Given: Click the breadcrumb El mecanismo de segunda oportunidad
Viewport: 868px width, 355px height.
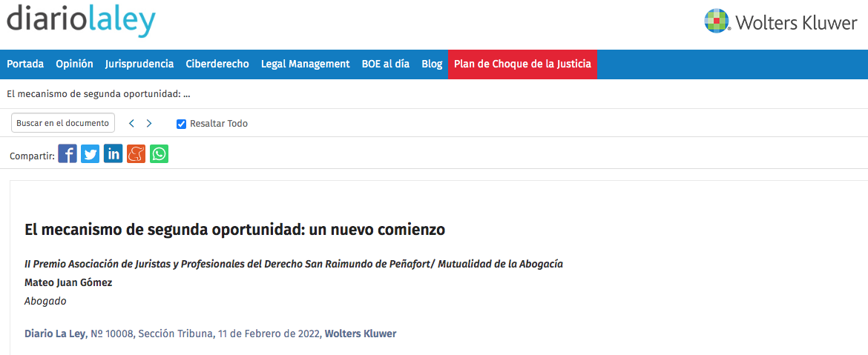Looking at the screenshot, I should click(x=99, y=94).
